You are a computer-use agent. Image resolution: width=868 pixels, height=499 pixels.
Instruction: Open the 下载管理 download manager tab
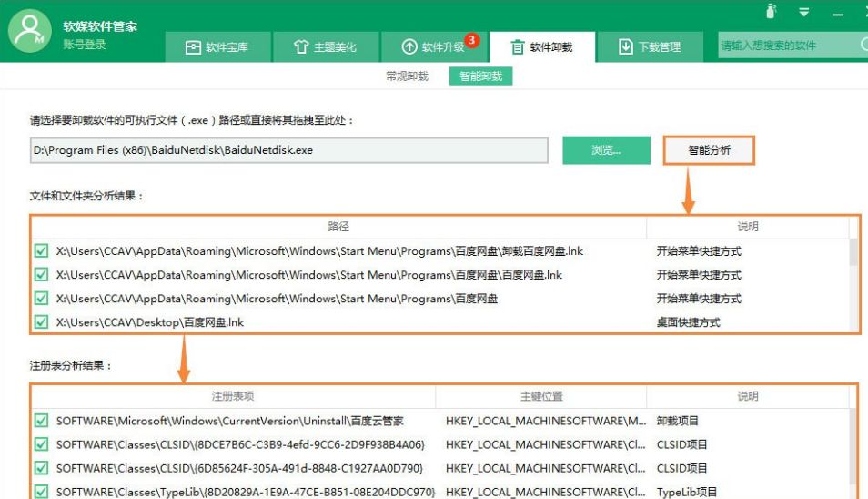(649, 46)
